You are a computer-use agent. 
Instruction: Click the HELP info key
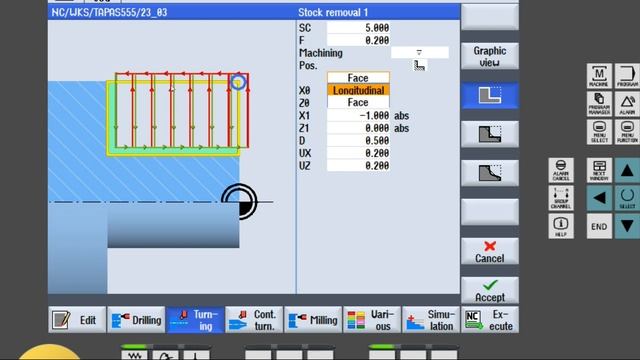pyautogui.click(x=561, y=226)
